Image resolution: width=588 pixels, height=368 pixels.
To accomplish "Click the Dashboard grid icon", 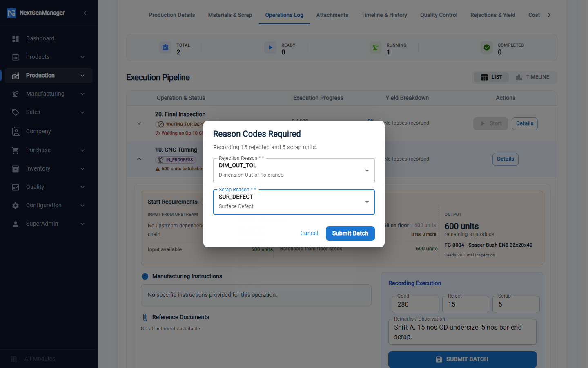I will pyautogui.click(x=16, y=38).
